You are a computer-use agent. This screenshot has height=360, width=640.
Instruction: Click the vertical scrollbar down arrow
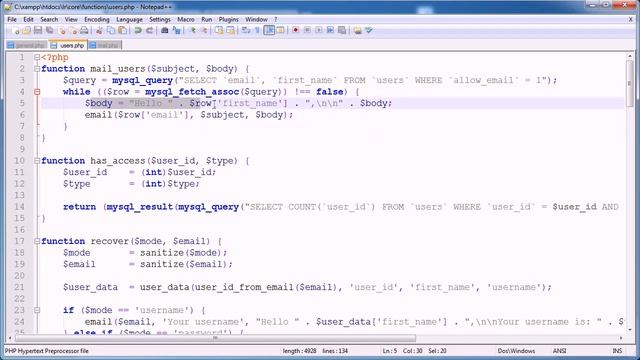[630, 329]
